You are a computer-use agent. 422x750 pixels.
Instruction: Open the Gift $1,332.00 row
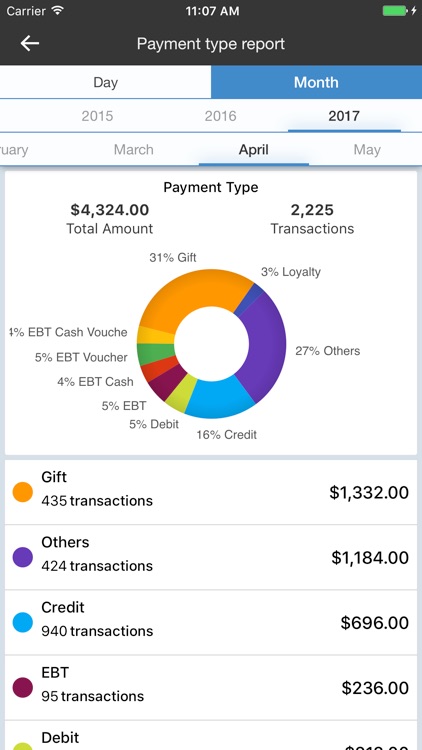click(x=211, y=492)
